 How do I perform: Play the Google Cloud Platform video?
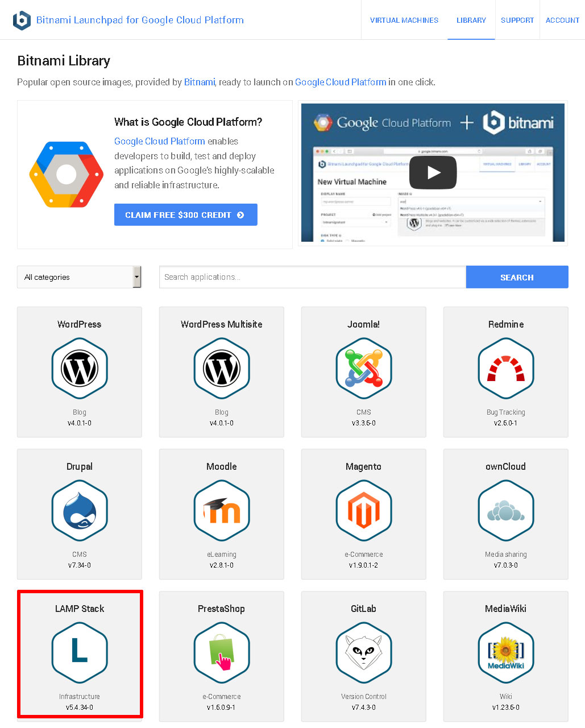click(x=433, y=172)
